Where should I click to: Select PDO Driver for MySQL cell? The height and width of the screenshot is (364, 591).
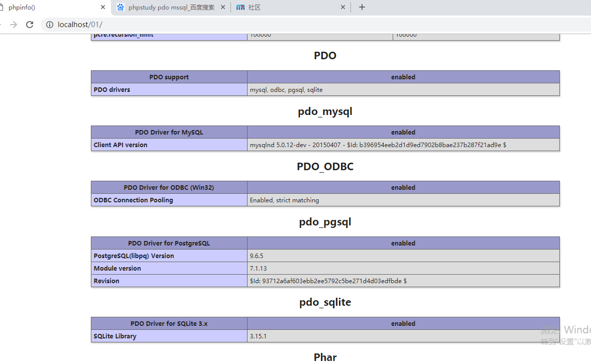click(169, 132)
